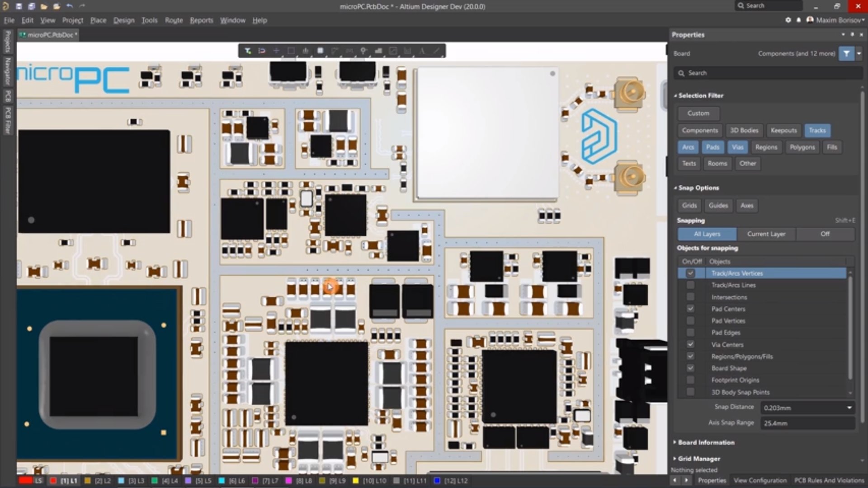This screenshot has width=868, height=488.
Task: Click the Altium logo icon at top-left
Action: coord(5,6)
